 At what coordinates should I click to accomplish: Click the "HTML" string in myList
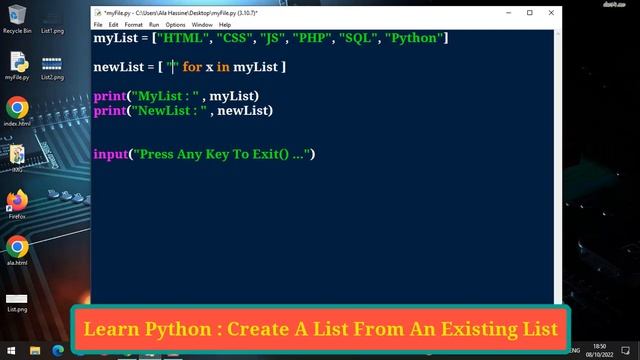(x=183, y=38)
